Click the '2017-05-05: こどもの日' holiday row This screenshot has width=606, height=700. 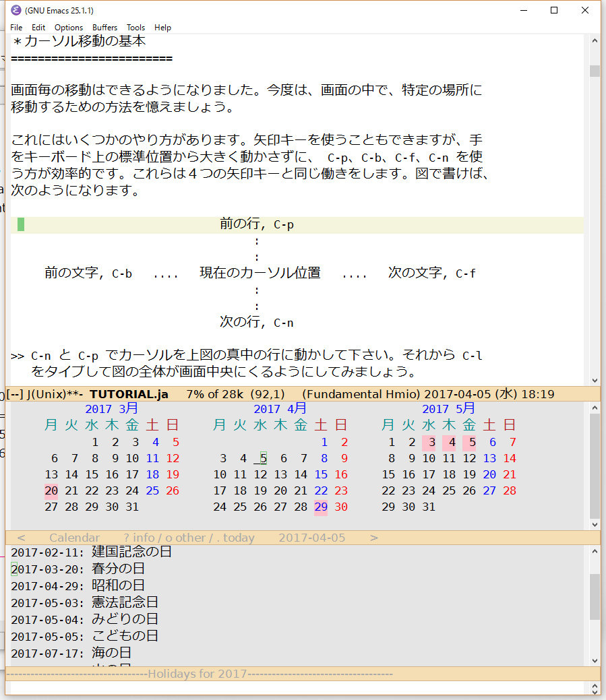coord(85,636)
